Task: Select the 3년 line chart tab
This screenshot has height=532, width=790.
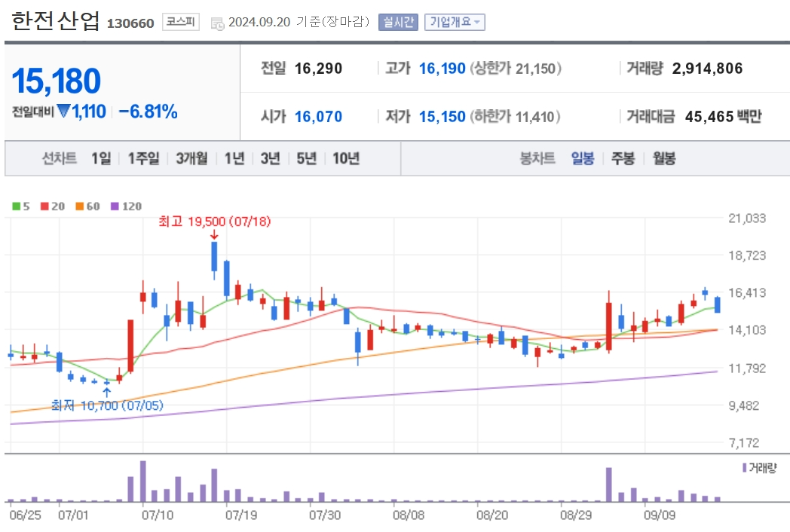Action: click(270, 159)
